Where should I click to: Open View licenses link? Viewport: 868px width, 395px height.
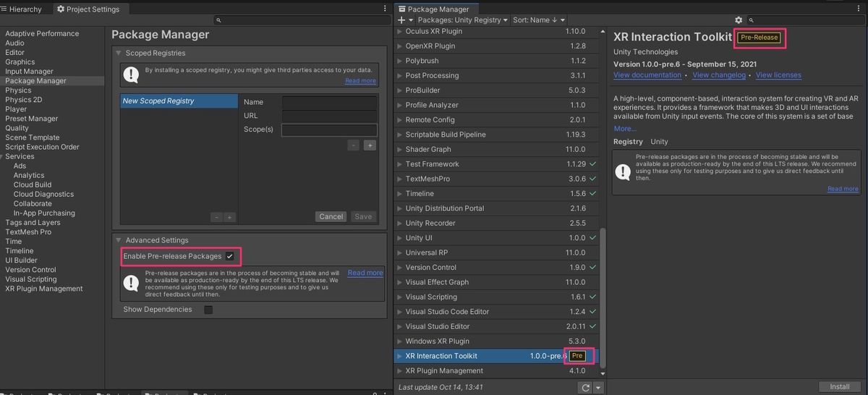pos(778,75)
